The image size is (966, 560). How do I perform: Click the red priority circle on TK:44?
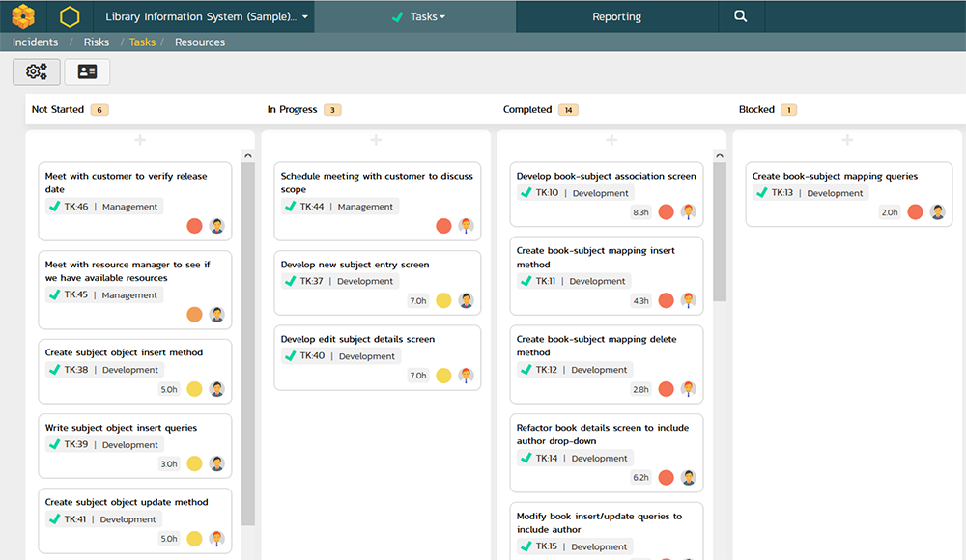tap(443, 226)
